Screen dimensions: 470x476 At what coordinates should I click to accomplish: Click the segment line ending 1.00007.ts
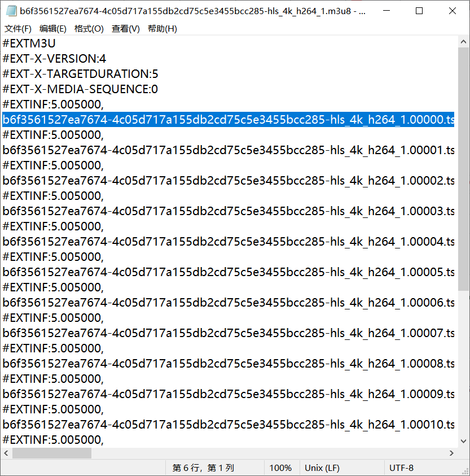point(228,333)
